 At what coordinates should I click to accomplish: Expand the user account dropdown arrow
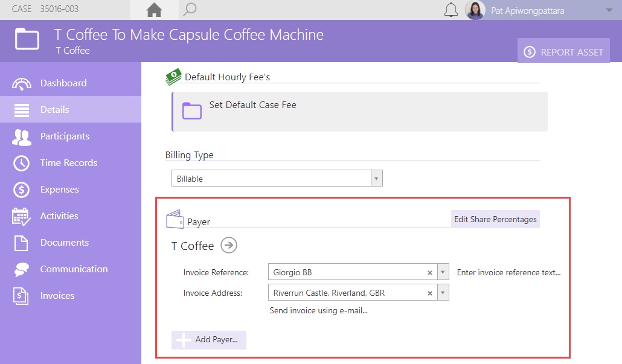tap(609, 10)
